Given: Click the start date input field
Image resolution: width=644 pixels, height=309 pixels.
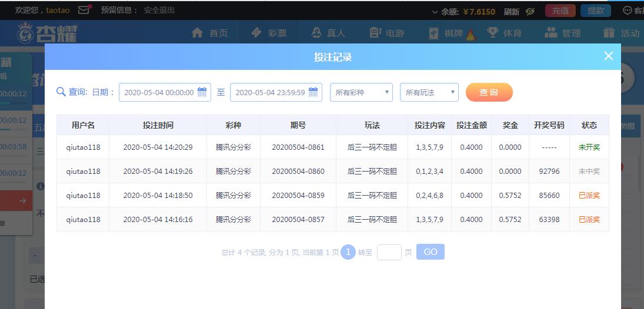Looking at the screenshot, I should (165, 92).
